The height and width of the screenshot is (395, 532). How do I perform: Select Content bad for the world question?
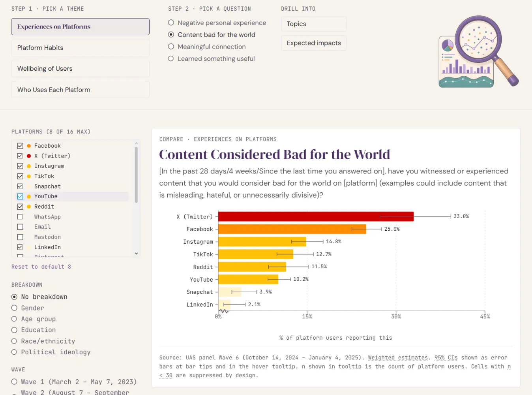[x=212, y=35]
